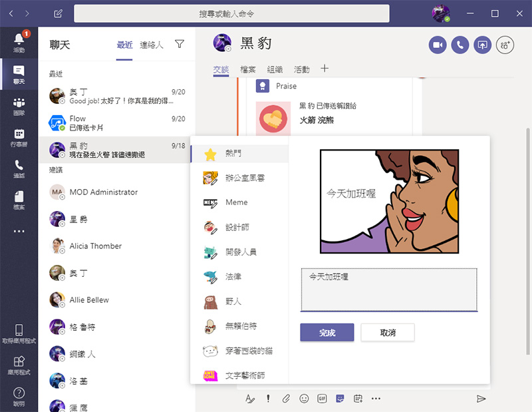This screenshot has height=412, width=532.
Task: Open the Apps store icon
Action: click(19, 365)
